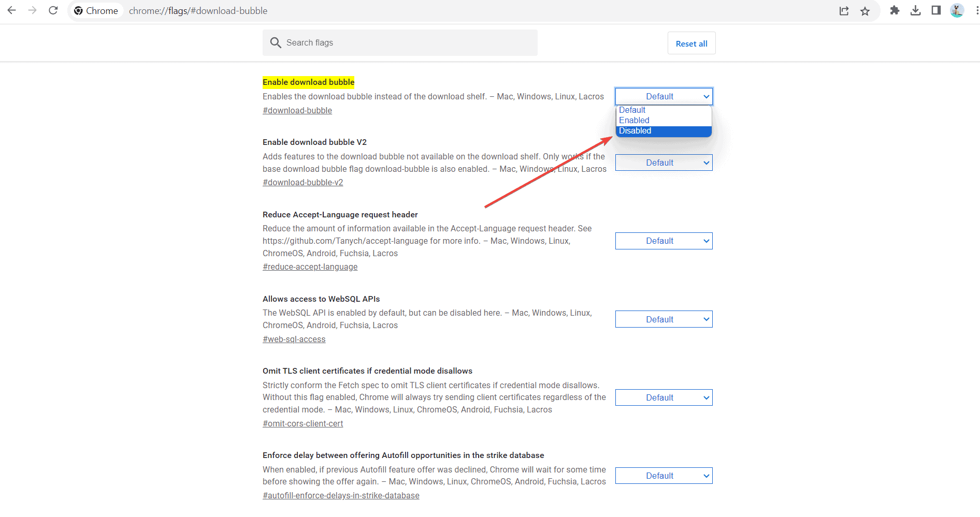Open the Autofill strike database delay dropdown

[x=664, y=476]
